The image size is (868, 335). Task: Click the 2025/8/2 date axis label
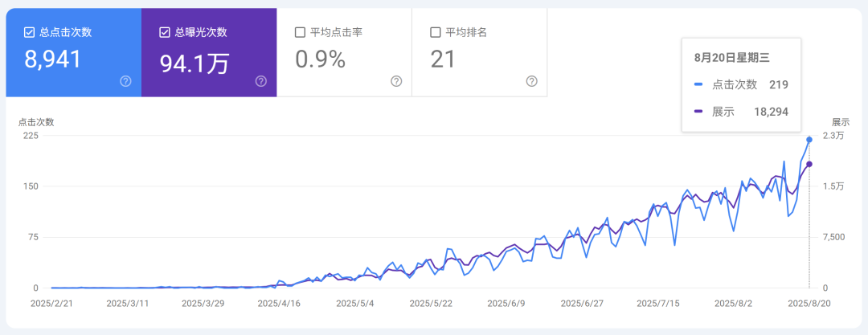(734, 304)
